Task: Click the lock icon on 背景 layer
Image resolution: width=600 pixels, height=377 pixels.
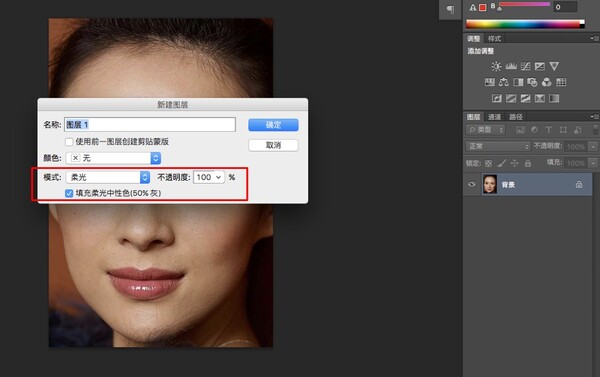Action: pyautogui.click(x=579, y=184)
